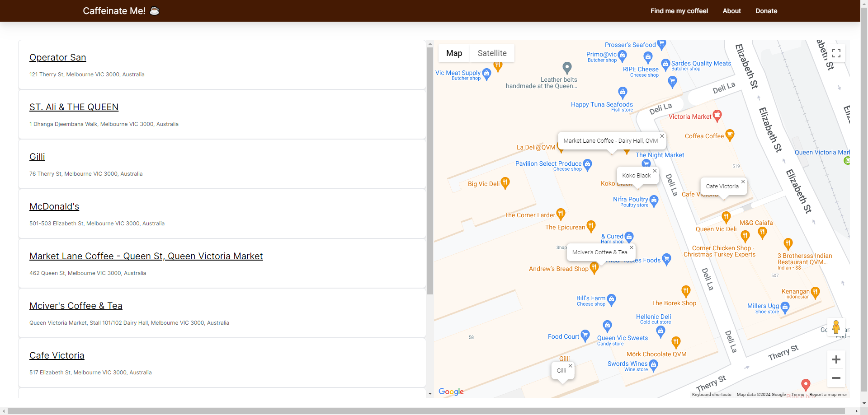This screenshot has height=415, width=868.
Task: Click cafe list scroll down arrow
Action: [430, 394]
